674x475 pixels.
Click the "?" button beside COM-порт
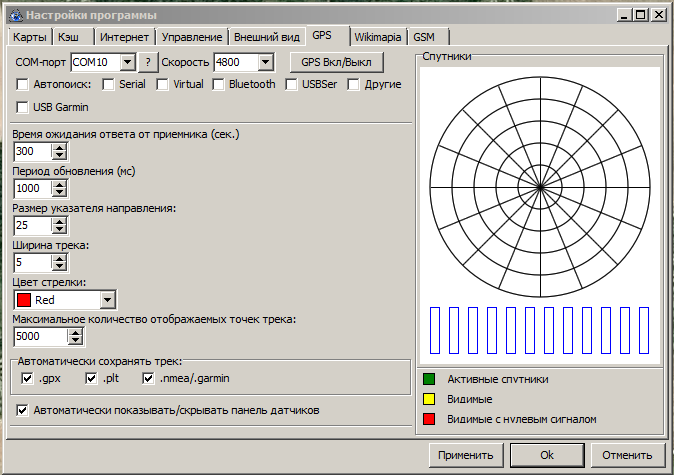(148, 62)
